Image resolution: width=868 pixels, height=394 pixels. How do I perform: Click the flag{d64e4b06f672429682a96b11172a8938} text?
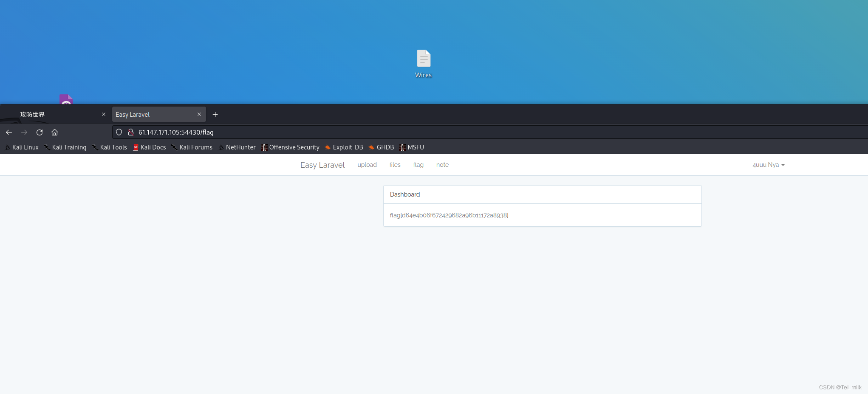(x=449, y=215)
